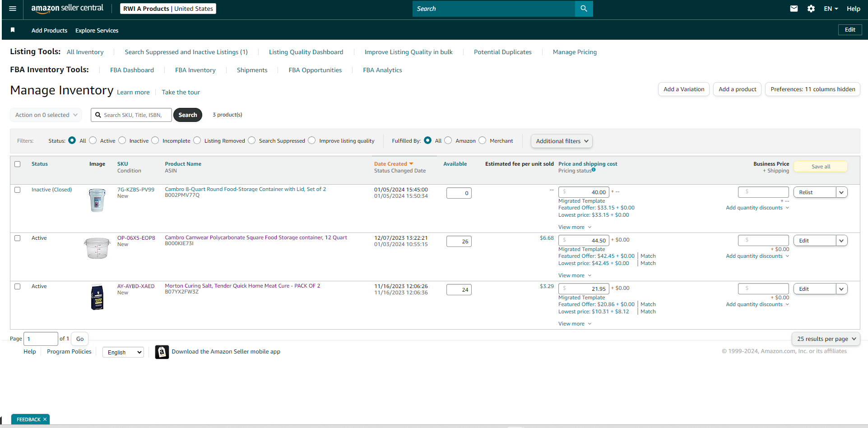Click the black Search button for inventory
Screen dimensions: 868x428
(188, 115)
